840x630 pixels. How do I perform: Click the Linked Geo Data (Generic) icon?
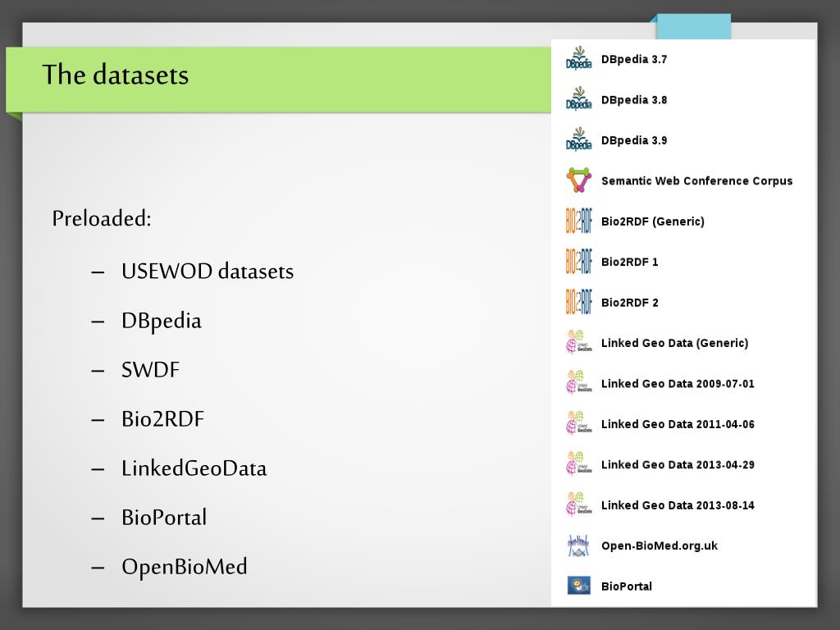pyautogui.click(x=578, y=343)
